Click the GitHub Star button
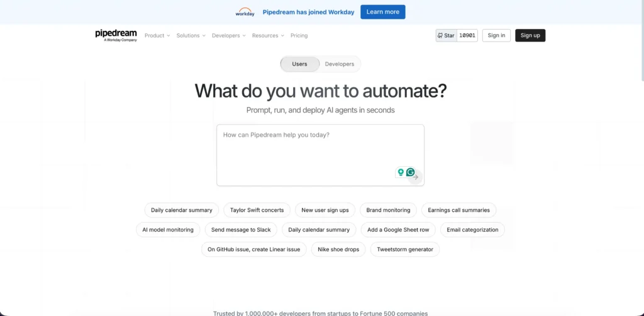This screenshot has width=644, height=316. tap(446, 36)
